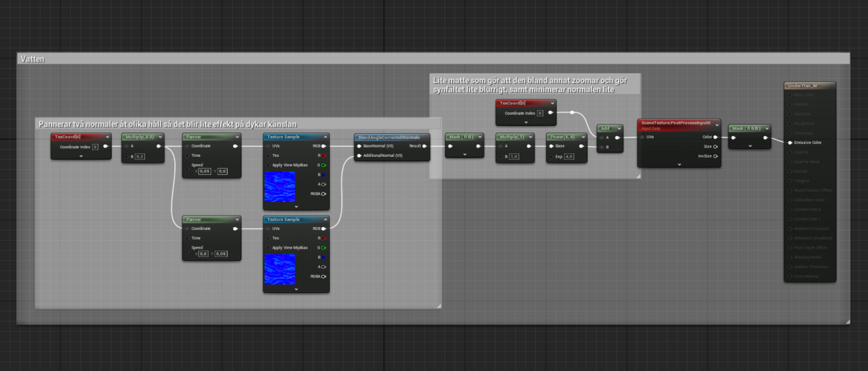
Task: Expand the left TexCoord[0] node bottom chevron
Action: click(80, 155)
